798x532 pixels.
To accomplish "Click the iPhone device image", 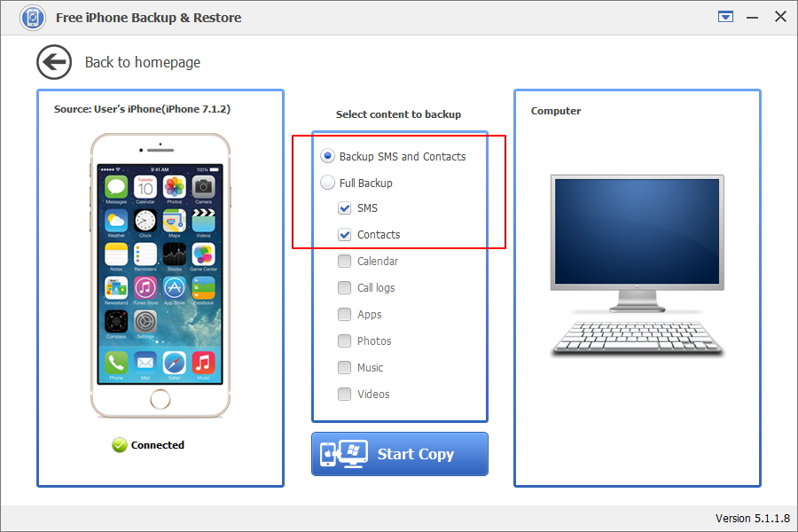I will pyautogui.click(x=160, y=276).
